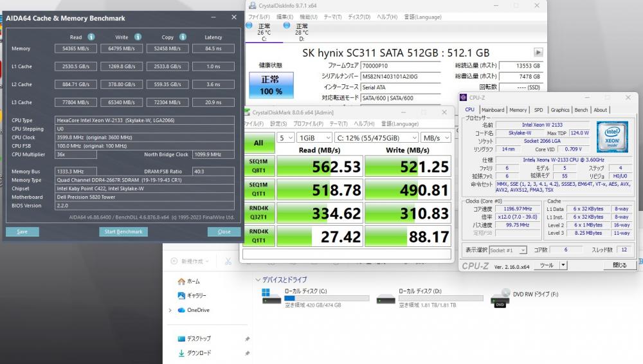643x364 pixels.
Task: Run SEQ1M Q1T1 test in CrystalDiskMark
Action: [x=258, y=189]
